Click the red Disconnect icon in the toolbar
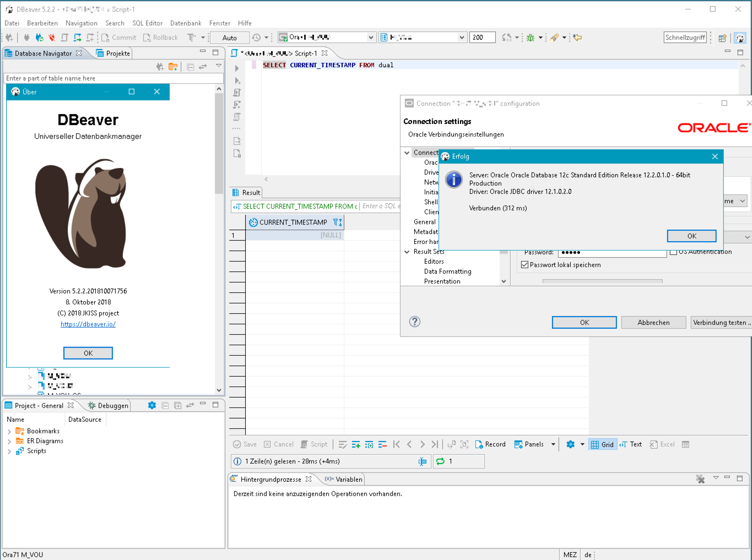The image size is (752, 560). point(52,37)
